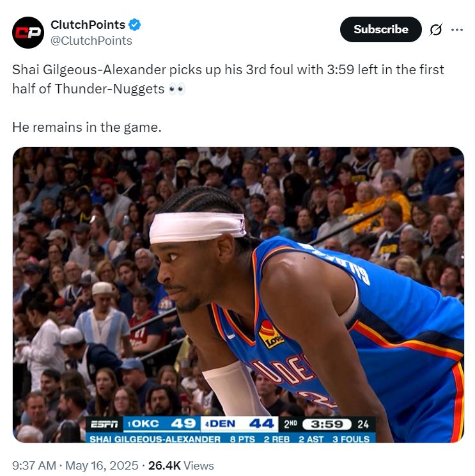The height and width of the screenshot is (476, 475).
Task: Open the three-dot more options menu
Action: pyautogui.click(x=457, y=29)
